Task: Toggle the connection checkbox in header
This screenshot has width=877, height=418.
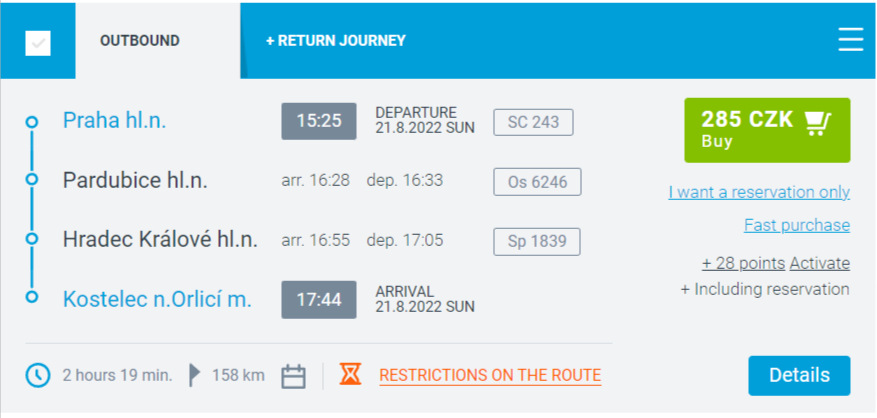Action: point(38,43)
